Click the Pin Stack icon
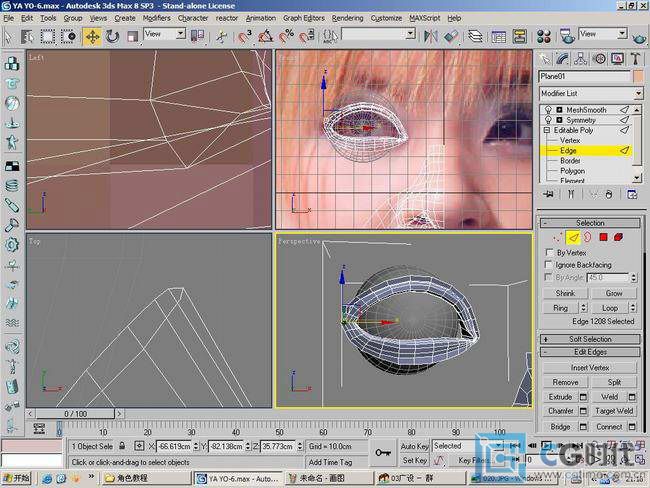This screenshot has width=650, height=488. click(x=549, y=194)
